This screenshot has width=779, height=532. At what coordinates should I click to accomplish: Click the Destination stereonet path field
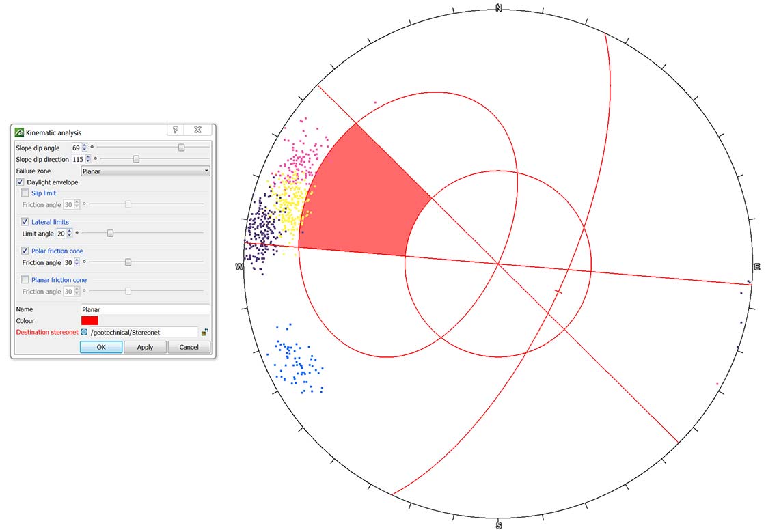point(143,333)
